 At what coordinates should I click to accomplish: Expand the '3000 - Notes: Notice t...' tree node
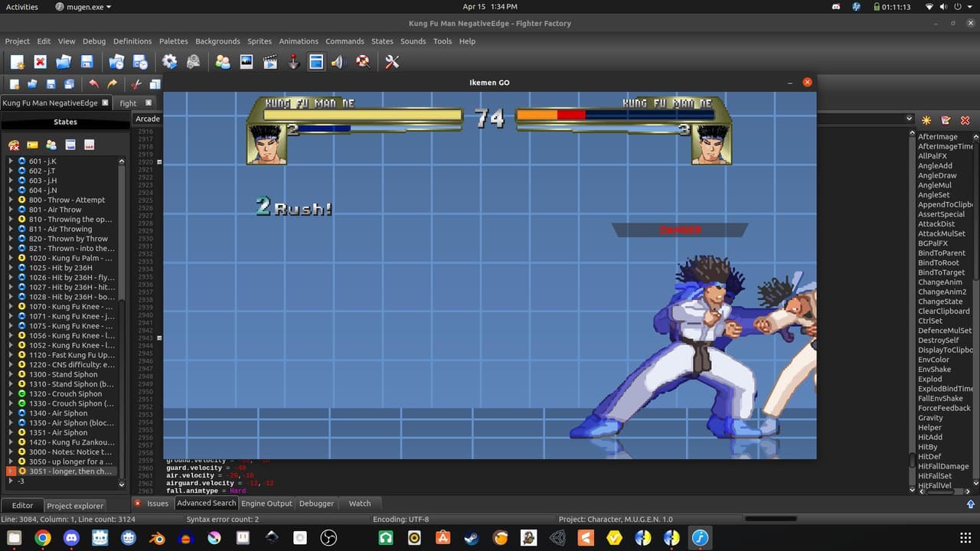click(11, 452)
